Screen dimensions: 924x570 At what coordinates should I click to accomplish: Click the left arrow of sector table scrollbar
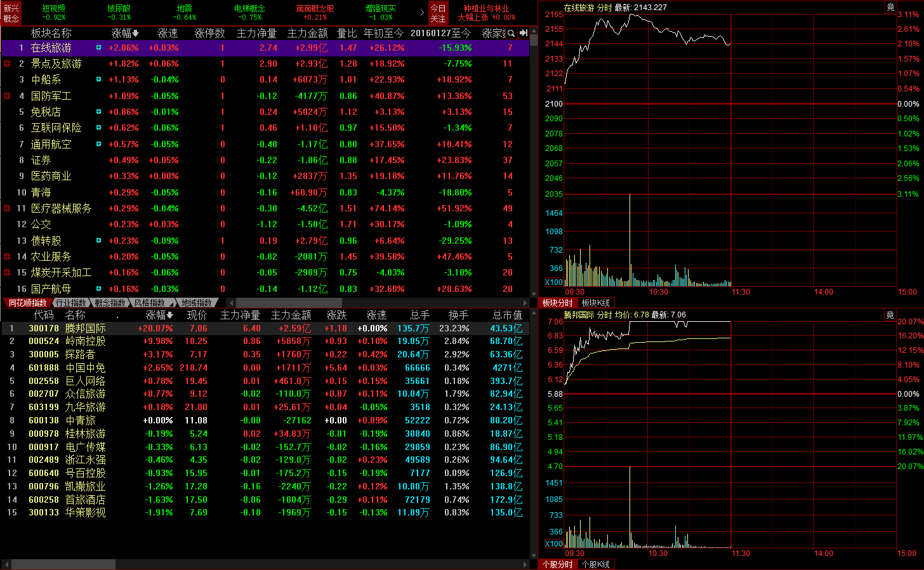click(x=231, y=303)
